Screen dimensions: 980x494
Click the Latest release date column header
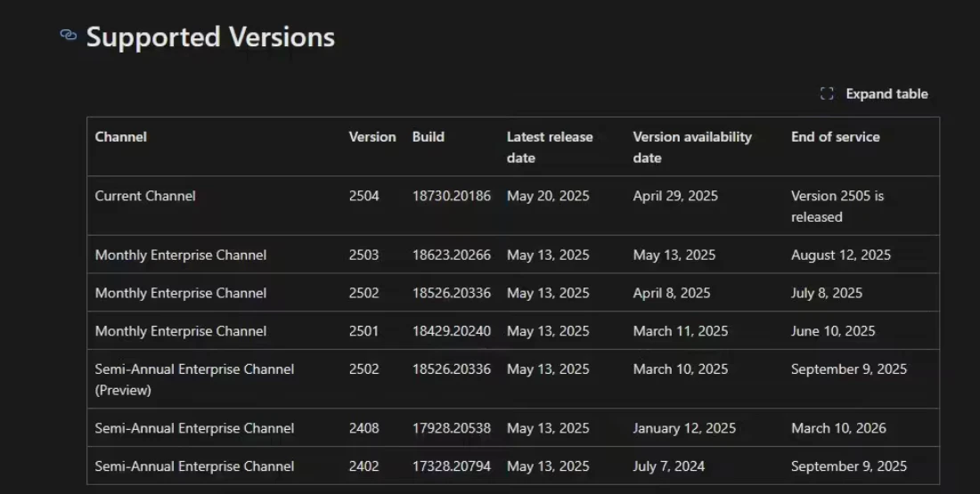pyautogui.click(x=549, y=147)
